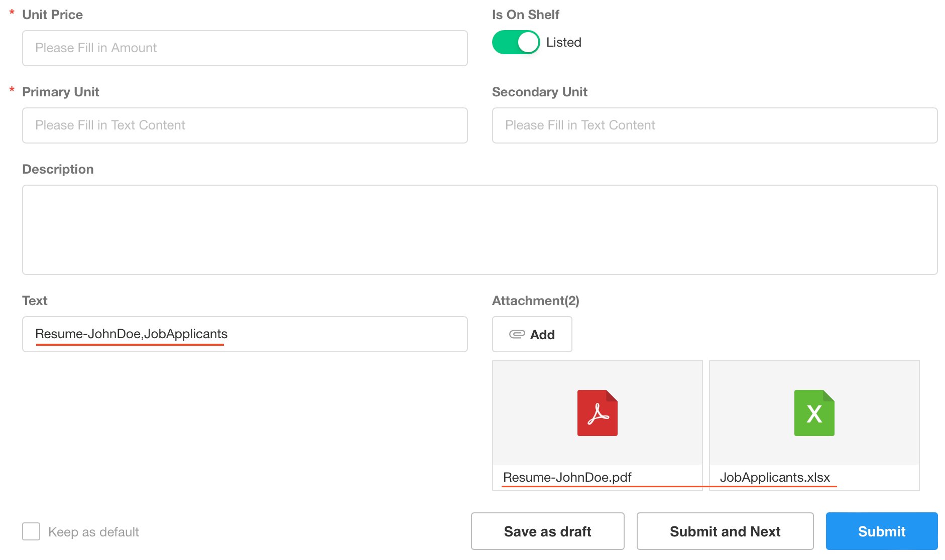
Task: Click the Listed status label
Action: pyautogui.click(x=563, y=42)
